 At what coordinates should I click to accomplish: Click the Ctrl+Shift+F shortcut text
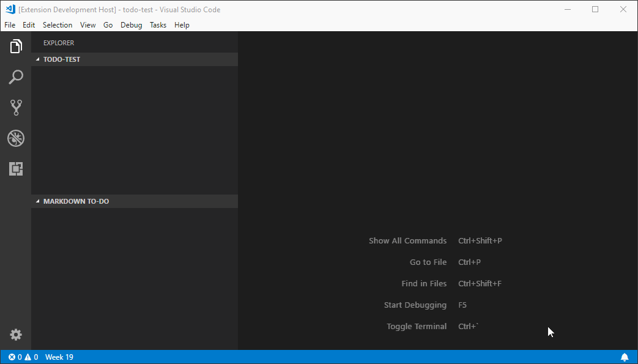click(x=480, y=283)
